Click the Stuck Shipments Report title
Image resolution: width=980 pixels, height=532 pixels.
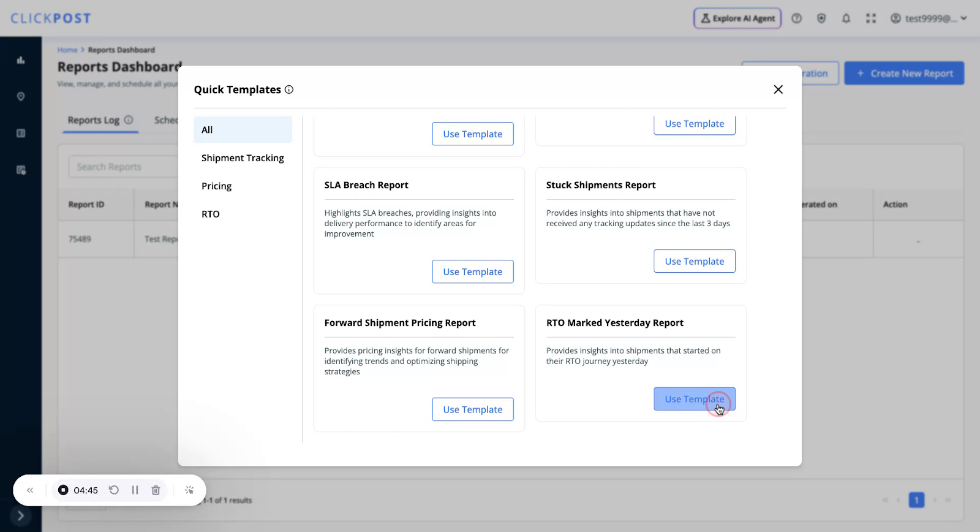601,185
